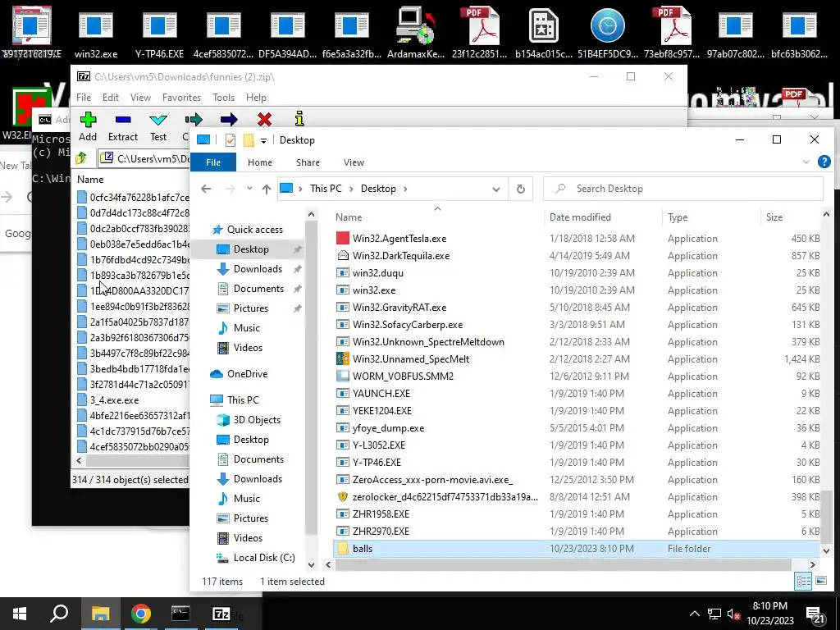Switch to the Explorer View tab
This screenshot has width=840, height=630.
(x=354, y=162)
